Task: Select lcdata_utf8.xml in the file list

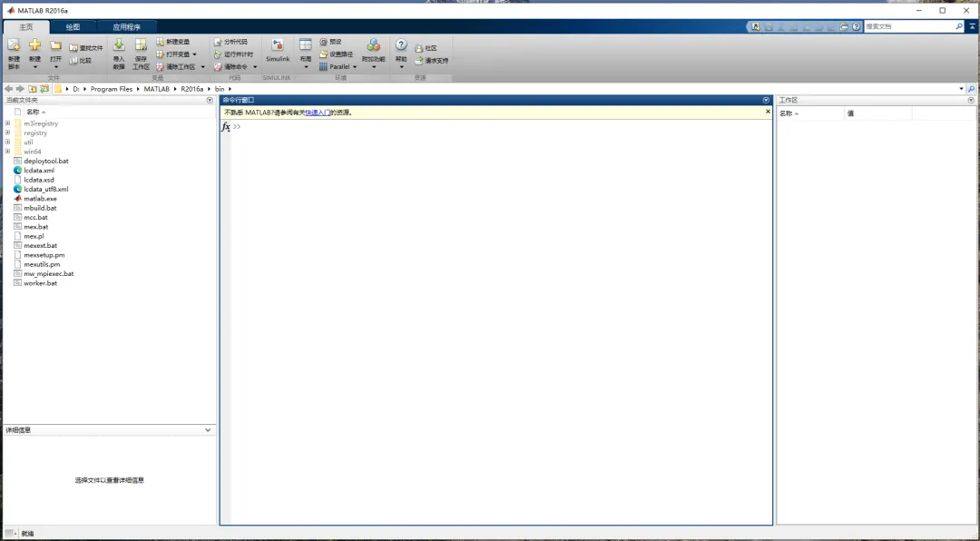Action: (x=46, y=189)
